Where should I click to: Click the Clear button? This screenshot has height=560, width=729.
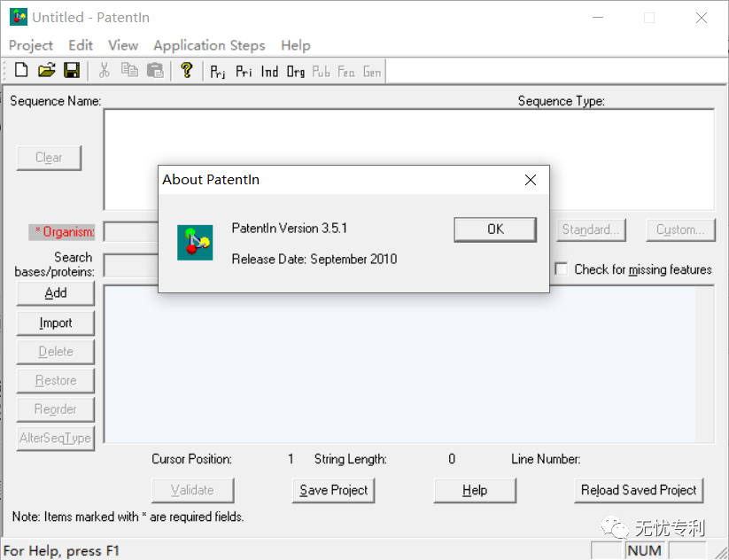click(x=49, y=158)
